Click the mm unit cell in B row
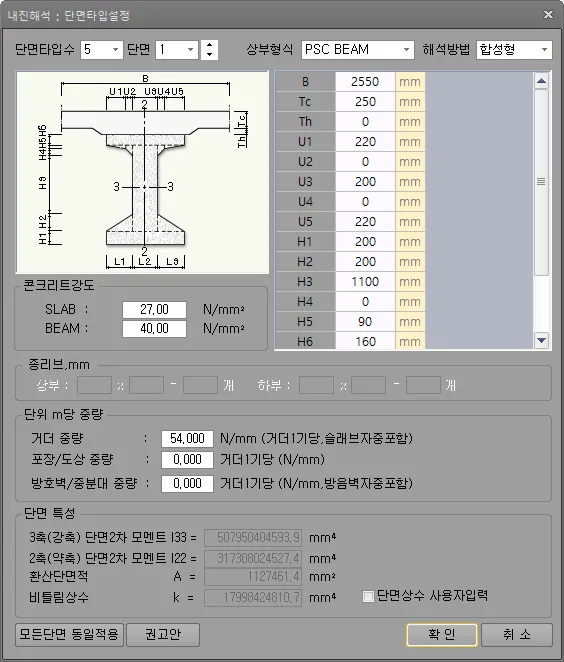Viewport: 564px width, 662px height. pos(410,81)
